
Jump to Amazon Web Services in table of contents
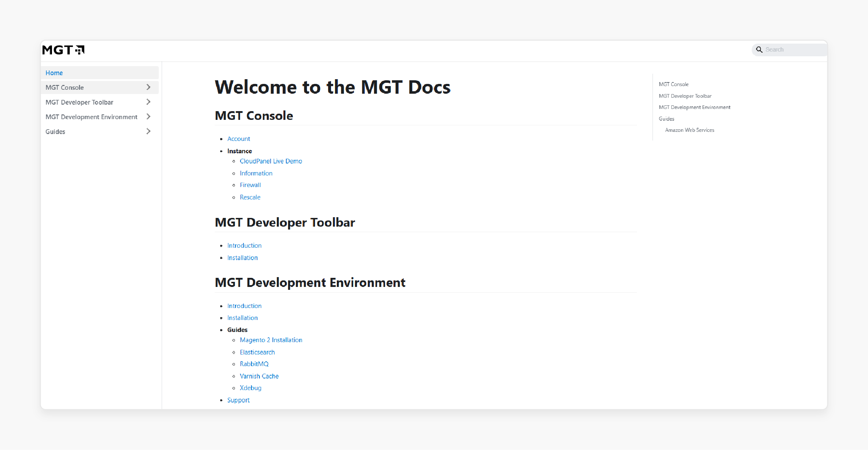coord(689,130)
